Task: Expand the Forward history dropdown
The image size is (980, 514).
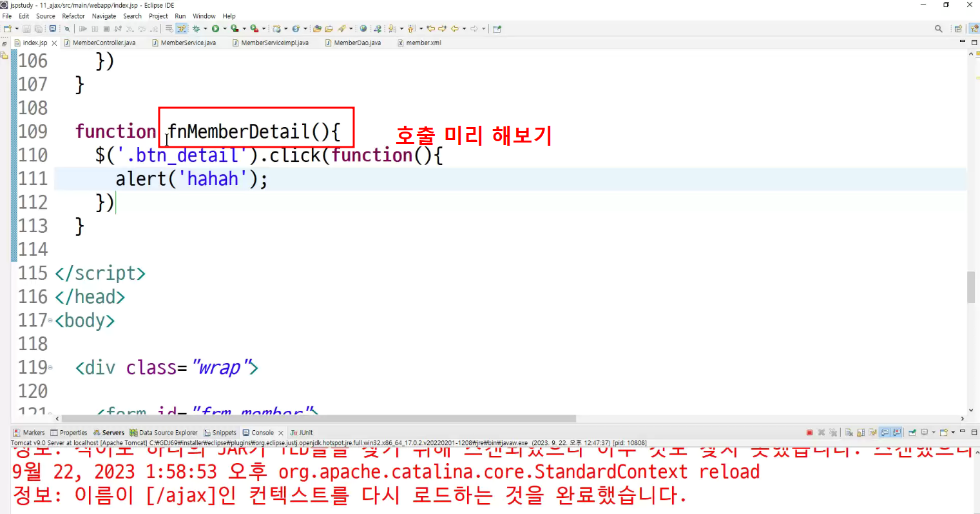Action: 483,28
